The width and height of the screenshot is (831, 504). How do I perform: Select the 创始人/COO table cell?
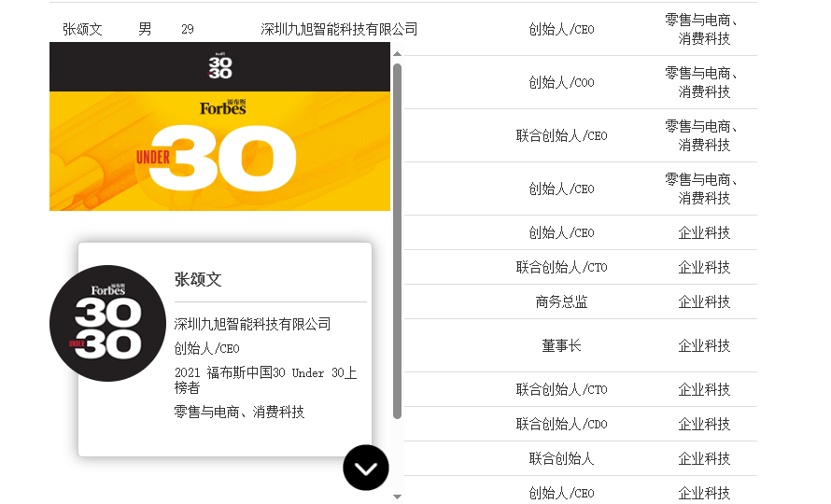pyautogui.click(x=561, y=82)
